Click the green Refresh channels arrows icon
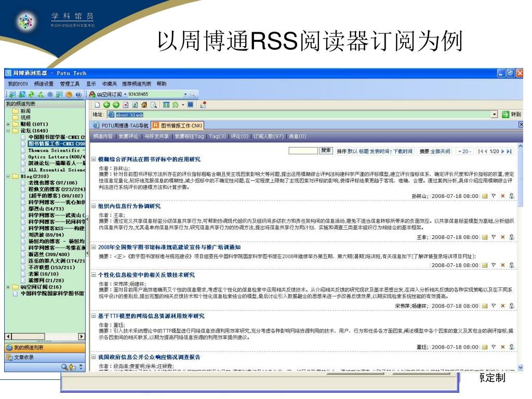 [x=31, y=95]
